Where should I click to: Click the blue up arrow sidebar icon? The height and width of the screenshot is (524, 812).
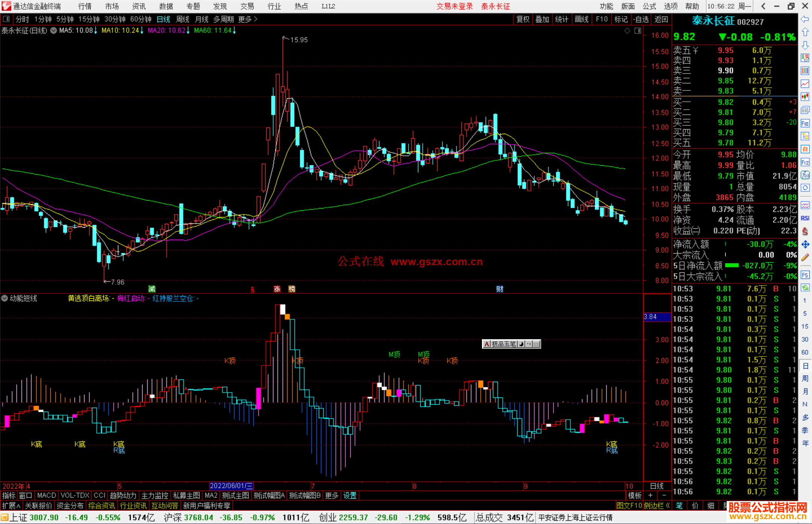click(x=805, y=32)
